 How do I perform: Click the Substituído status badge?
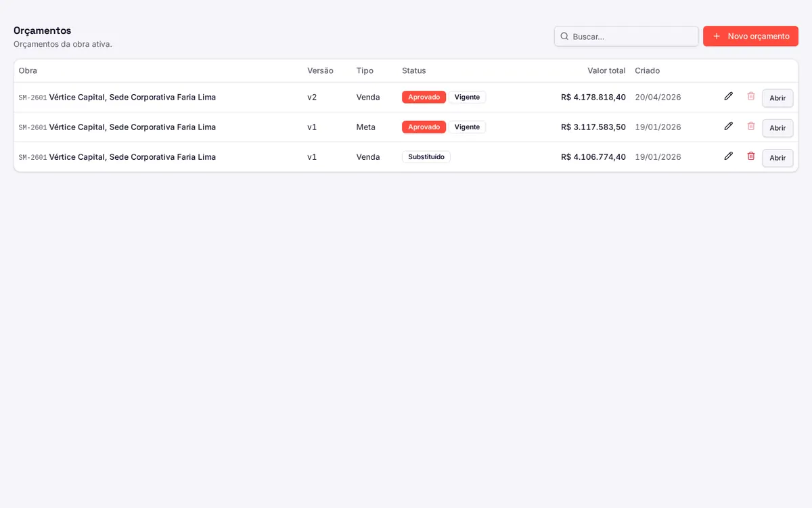click(x=426, y=156)
